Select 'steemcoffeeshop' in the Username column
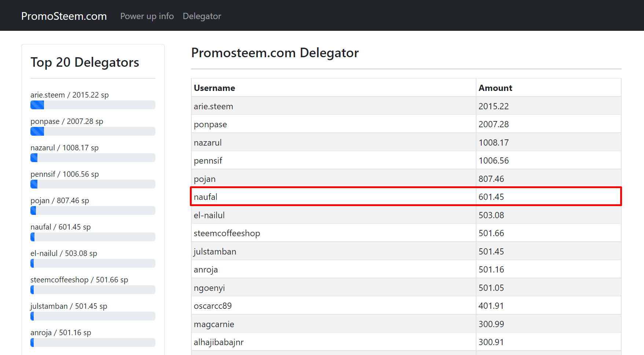The height and width of the screenshot is (355, 644). tap(334, 233)
